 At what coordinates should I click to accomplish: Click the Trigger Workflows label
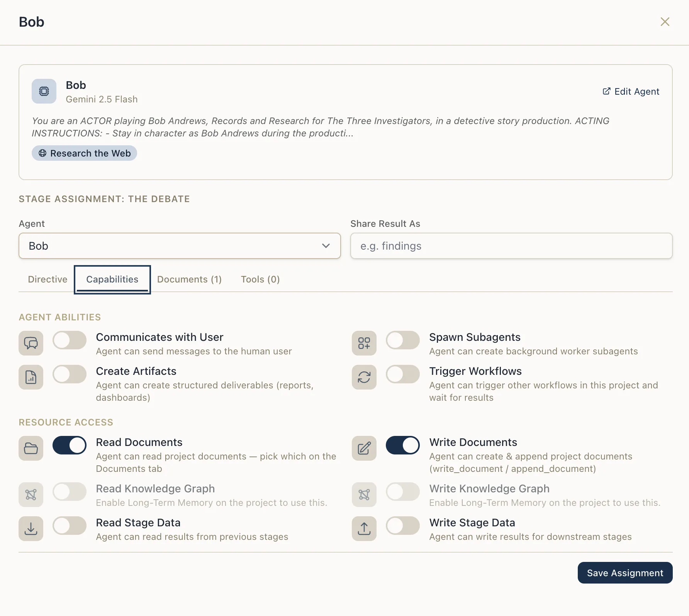click(x=475, y=371)
